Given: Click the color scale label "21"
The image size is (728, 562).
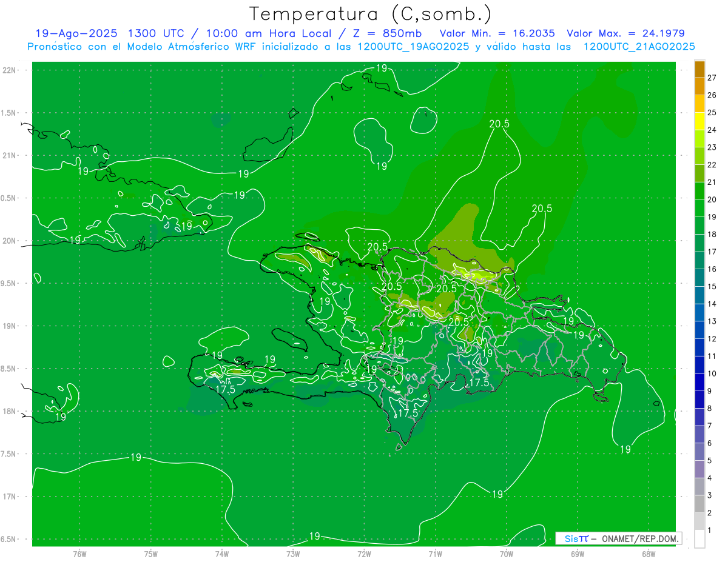Looking at the screenshot, I should pyautogui.click(x=712, y=182).
